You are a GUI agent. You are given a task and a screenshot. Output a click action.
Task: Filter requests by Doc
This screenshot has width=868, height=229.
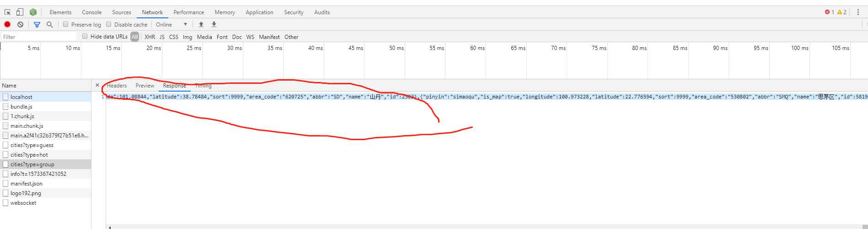point(237,37)
